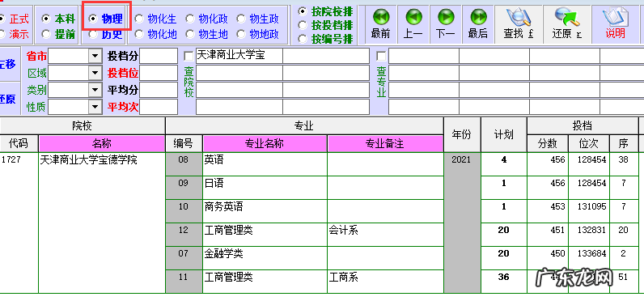Select the 演示 demo radio button
The image size is (644, 301).
point(2,35)
